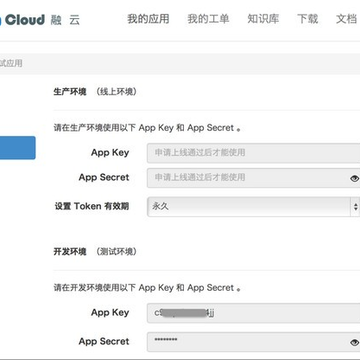Image resolution: width=360 pixels, height=360 pixels.
Task: Click the (线上环境) label
Action: [x=116, y=92]
